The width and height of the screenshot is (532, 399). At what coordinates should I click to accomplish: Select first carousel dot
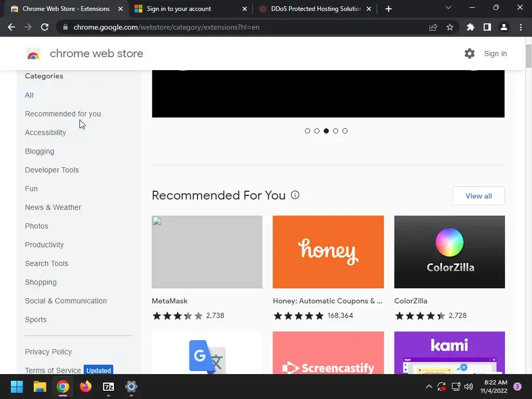(x=308, y=131)
